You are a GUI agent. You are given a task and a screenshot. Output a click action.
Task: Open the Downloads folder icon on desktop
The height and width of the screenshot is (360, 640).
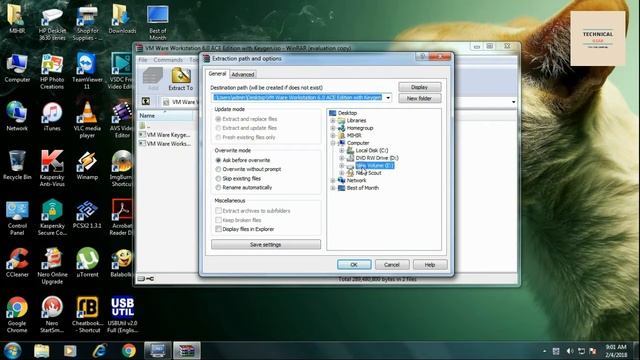point(122,19)
